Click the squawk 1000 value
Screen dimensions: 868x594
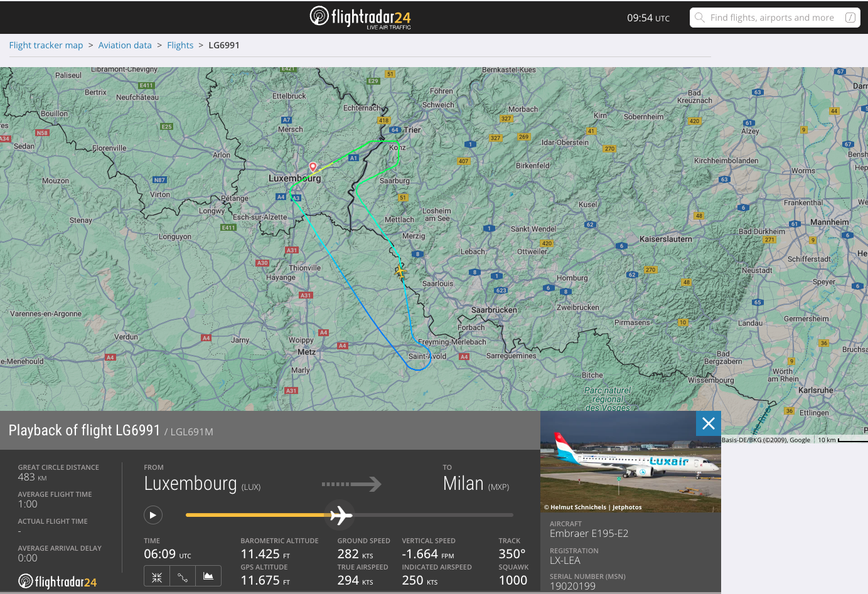513,580
